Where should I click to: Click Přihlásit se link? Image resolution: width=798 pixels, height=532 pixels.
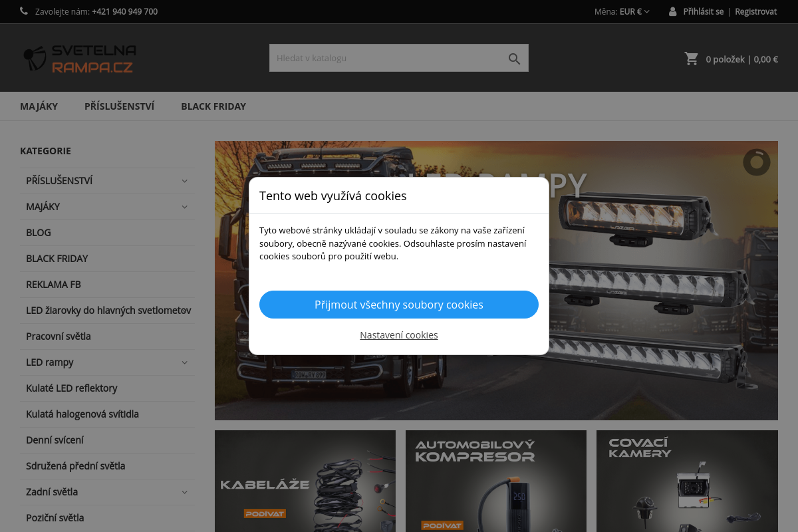(x=703, y=11)
